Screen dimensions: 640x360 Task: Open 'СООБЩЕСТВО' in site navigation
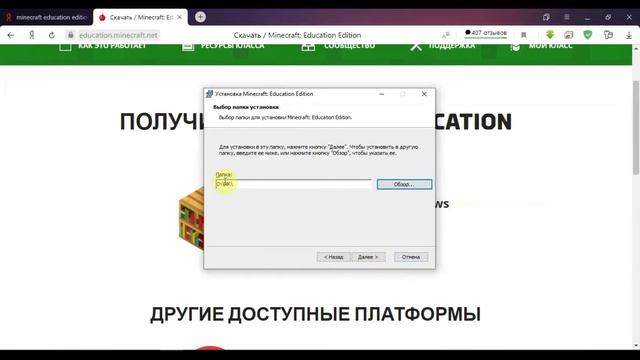click(338, 46)
